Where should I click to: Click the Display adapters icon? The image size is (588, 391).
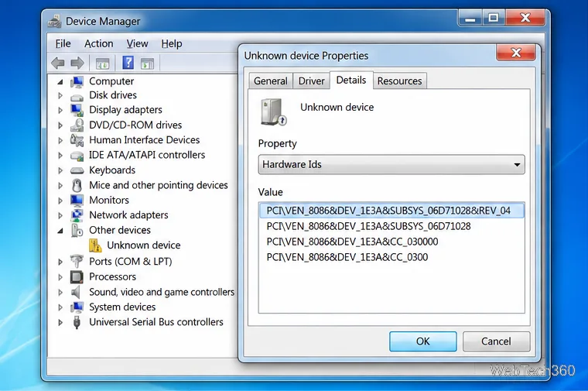pos(77,110)
